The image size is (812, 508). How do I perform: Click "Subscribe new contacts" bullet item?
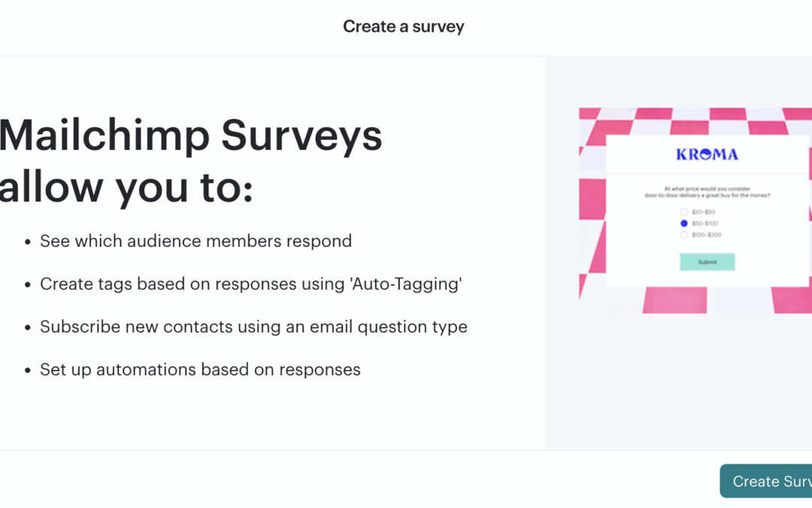(254, 327)
